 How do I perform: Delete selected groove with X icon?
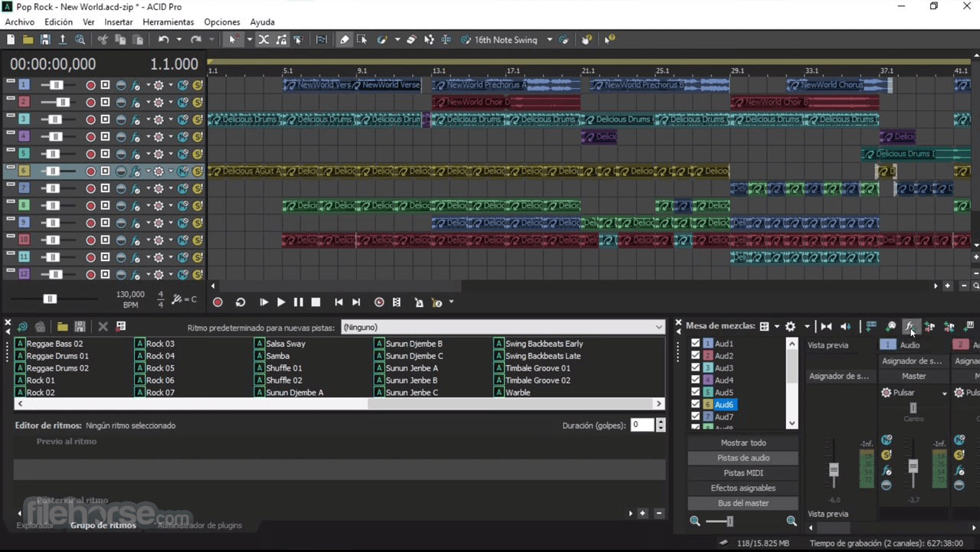click(x=103, y=327)
